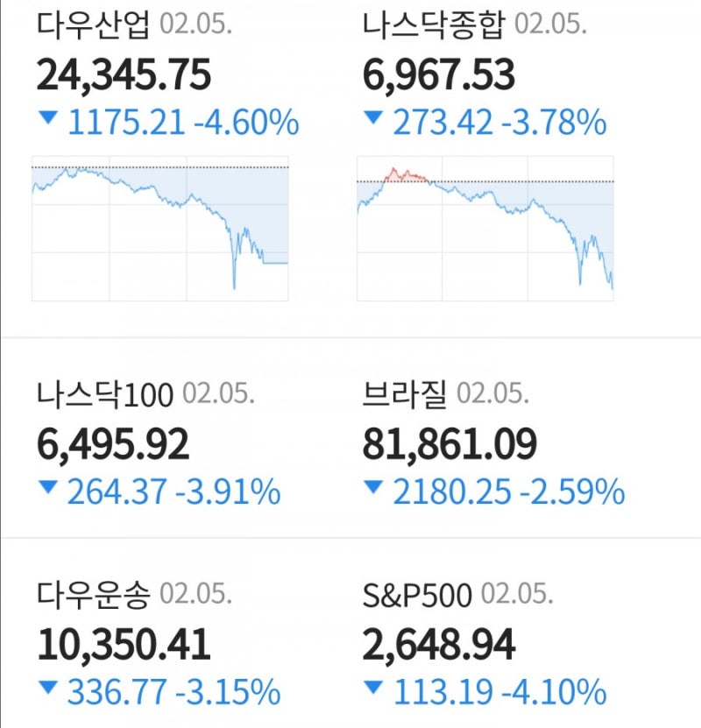Click the 다우산업 intraday chart thumbnail

pyautogui.click(x=160, y=229)
